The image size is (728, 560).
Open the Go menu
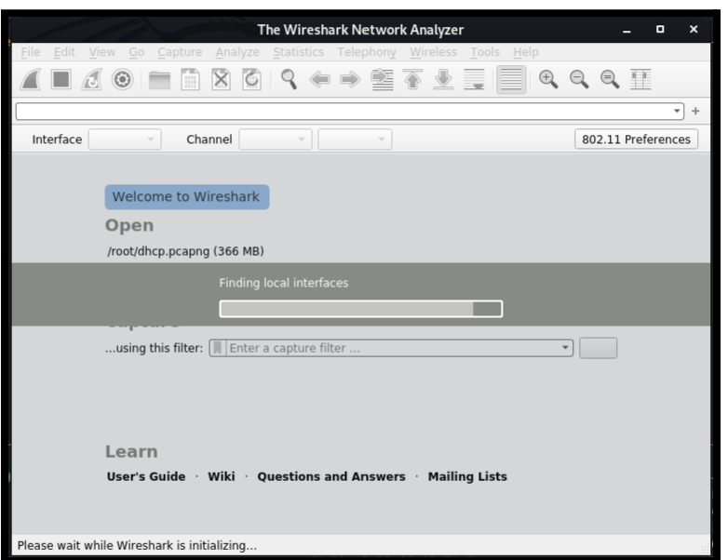pyautogui.click(x=137, y=52)
